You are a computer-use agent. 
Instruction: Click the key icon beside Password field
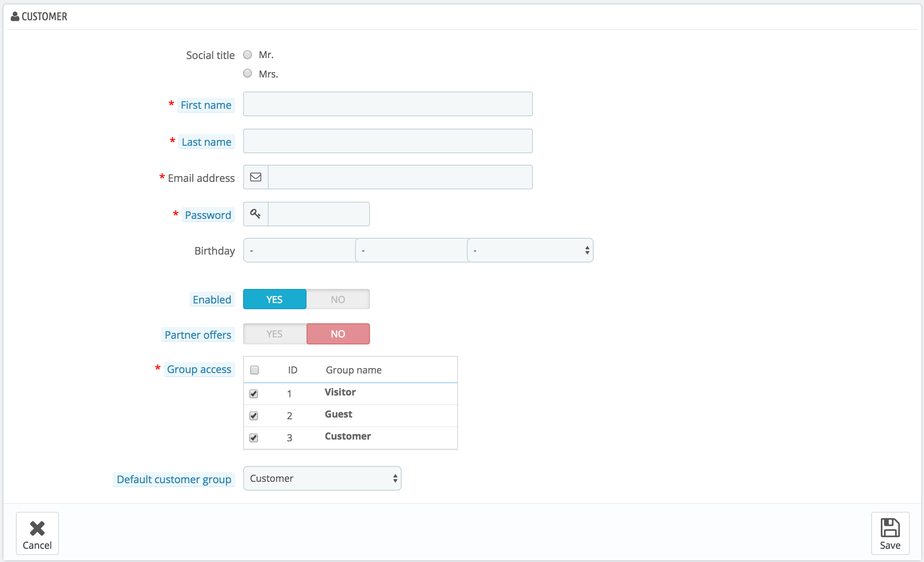pyautogui.click(x=255, y=214)
